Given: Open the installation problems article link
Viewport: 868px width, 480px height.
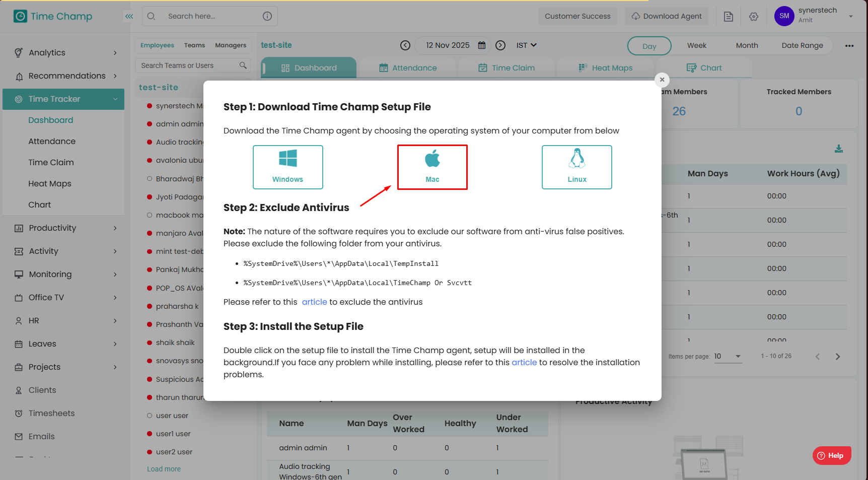Looking at the screenshot, I should tap(524, 362).
